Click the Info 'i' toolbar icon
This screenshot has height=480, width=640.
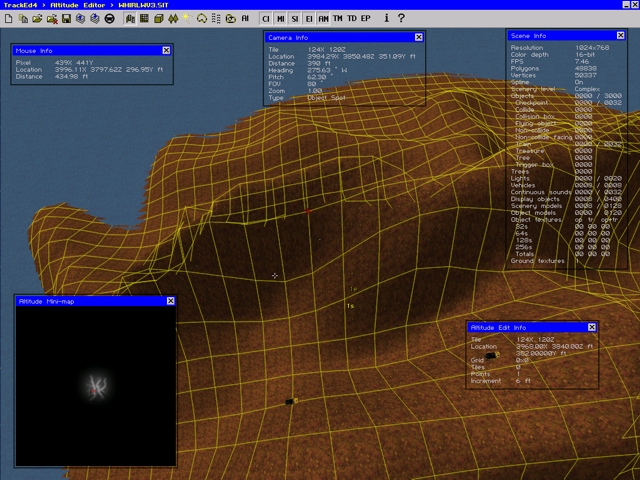pyautogui.click(x=385, y=18)
